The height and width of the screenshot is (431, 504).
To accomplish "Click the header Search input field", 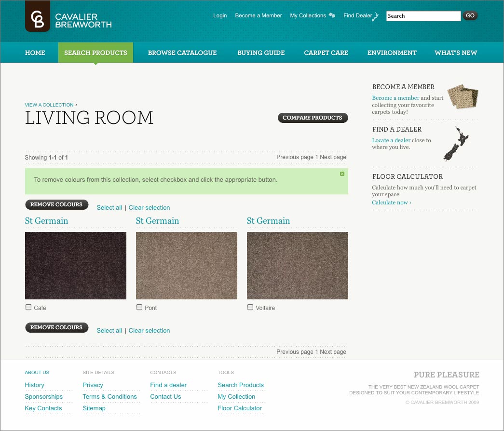I will click(x=423, y=16).
